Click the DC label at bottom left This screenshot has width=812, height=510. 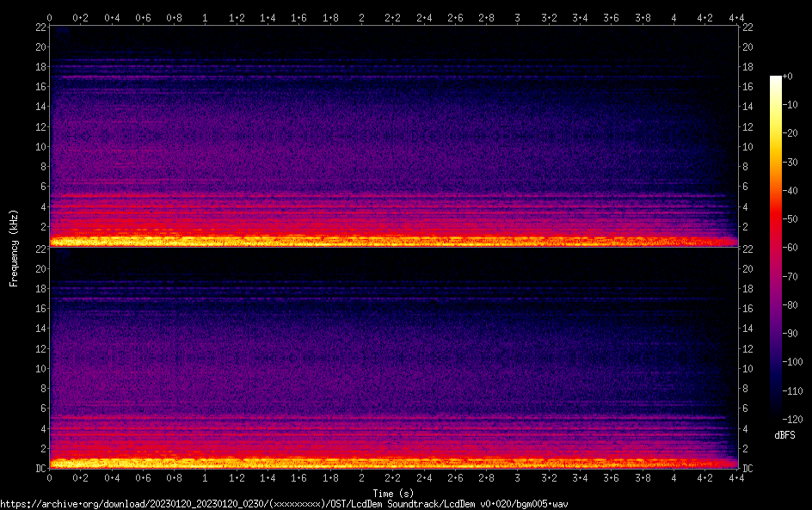(x=40, y=468)
